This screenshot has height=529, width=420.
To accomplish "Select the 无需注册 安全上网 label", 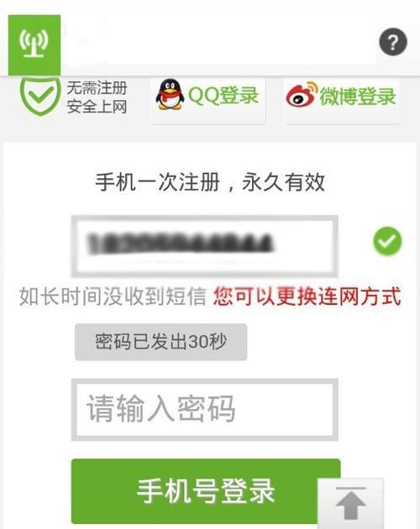I will (x=97, y=97).
